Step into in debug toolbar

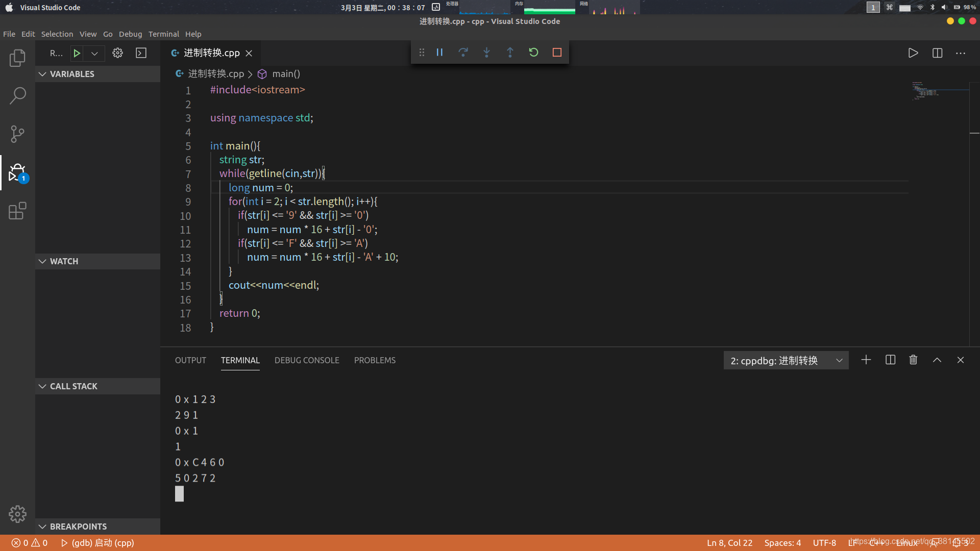486,53
